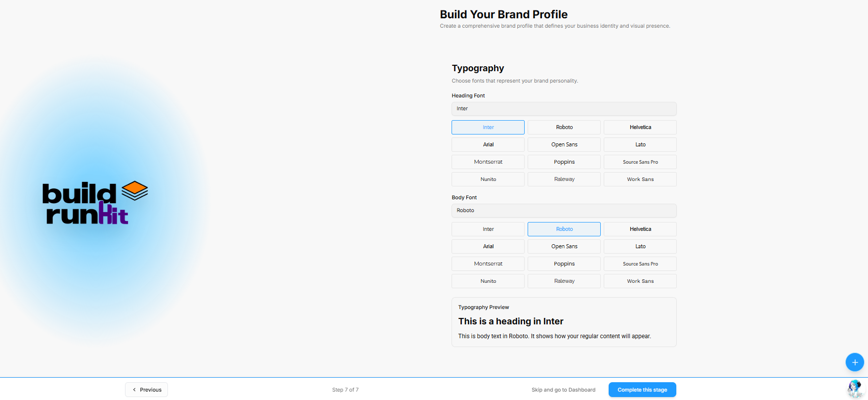868x400 pixels.
Task: Choose Roboto under Body Font
Action: pos(564,229)
